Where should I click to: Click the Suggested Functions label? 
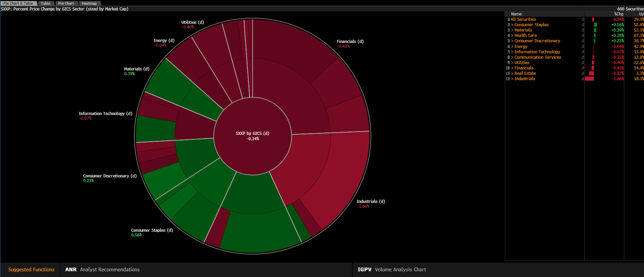[31, 270]
